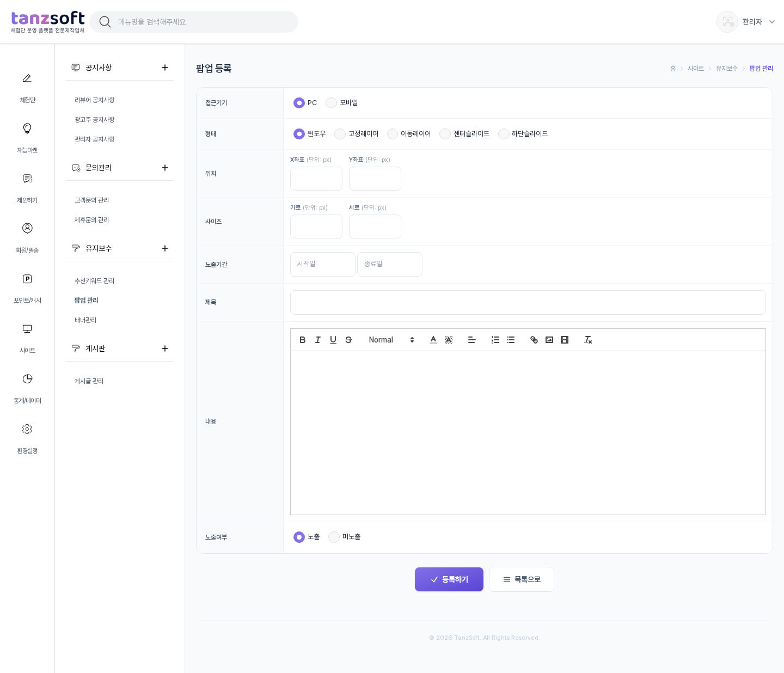Open the 포인트/캐시 sidebar section

coord(27,288)
